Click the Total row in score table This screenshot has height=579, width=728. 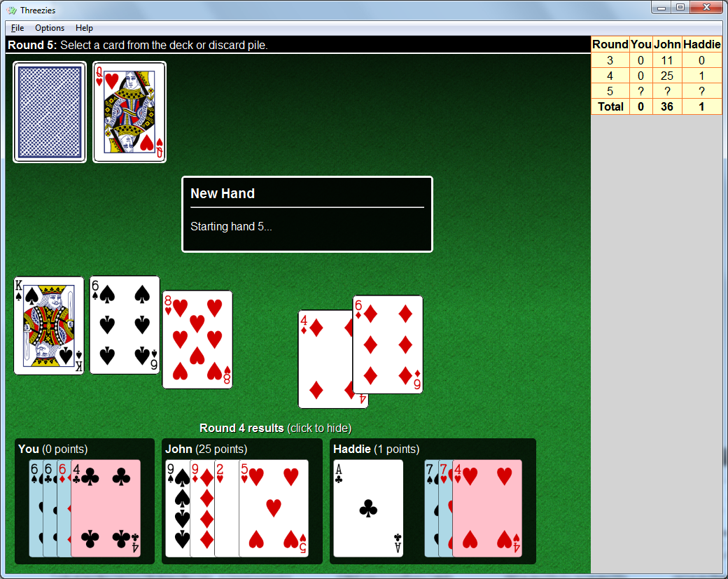pyautogui.click(x=656, y=106)
